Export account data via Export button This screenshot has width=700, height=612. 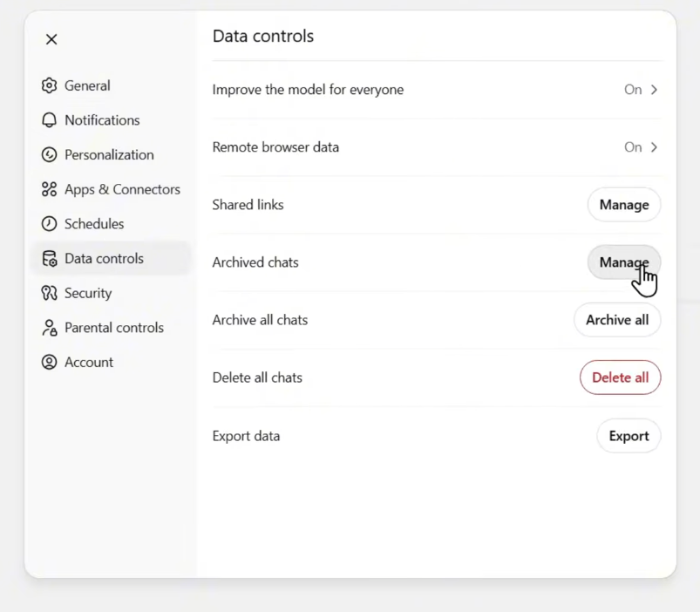click(x=629, y=436)
